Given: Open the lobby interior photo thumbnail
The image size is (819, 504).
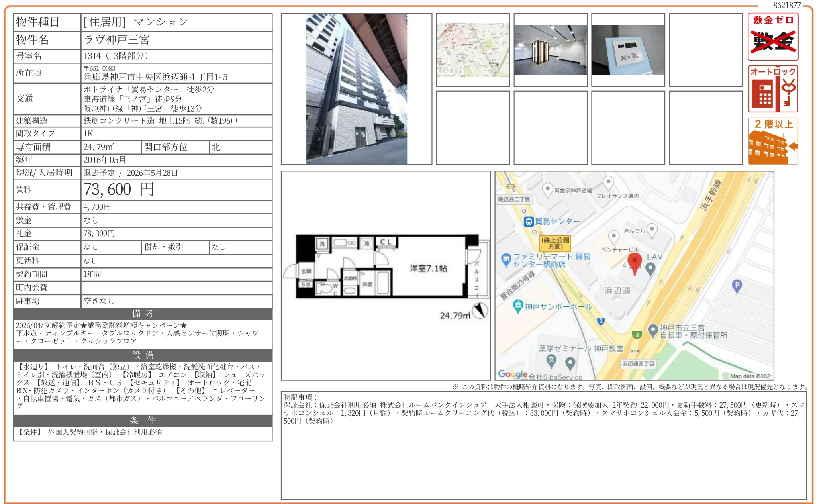Looking at the screenshot, I should pyautogui.click(x=550, y=50).
